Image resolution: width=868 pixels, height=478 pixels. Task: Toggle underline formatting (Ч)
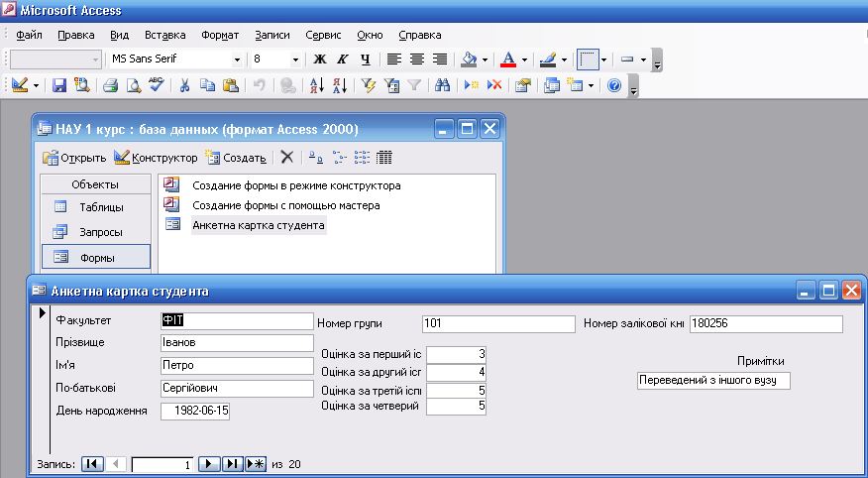tap(366, 60)
